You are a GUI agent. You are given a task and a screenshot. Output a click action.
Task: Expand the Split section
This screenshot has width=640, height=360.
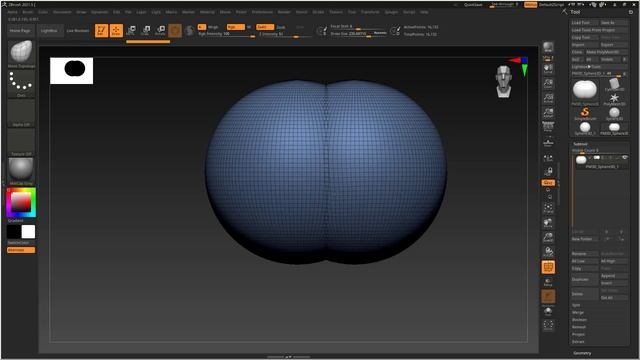pos(576,305)
